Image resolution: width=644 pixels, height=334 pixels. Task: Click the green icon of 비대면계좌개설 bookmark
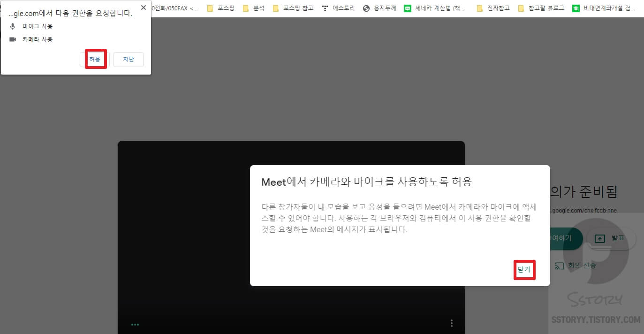(576, 8)
